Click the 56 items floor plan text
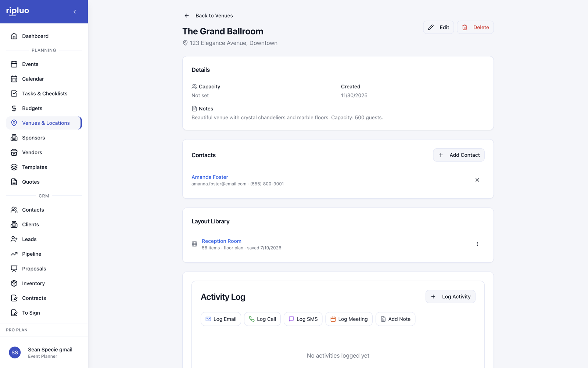Viewport: 588px width, 368px height. click(241, 248)
